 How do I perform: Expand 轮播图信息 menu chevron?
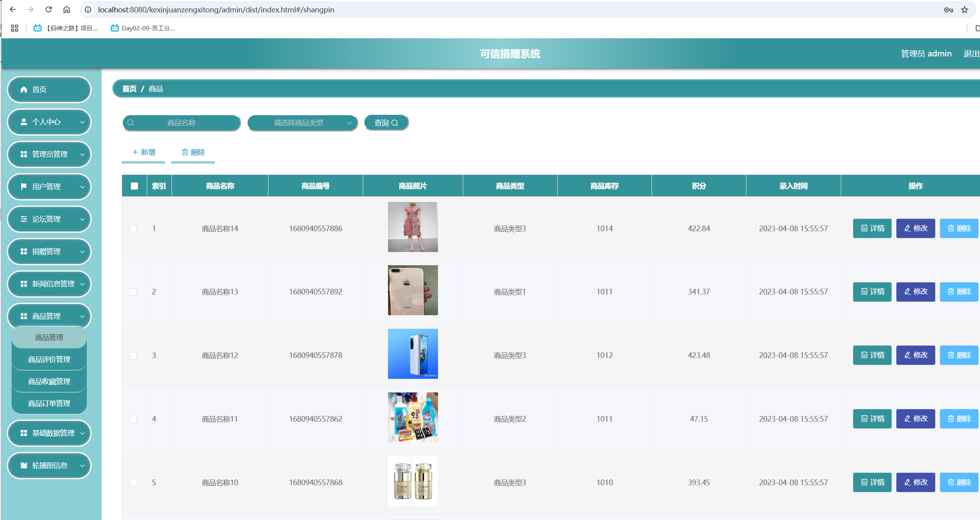point(82,466)
